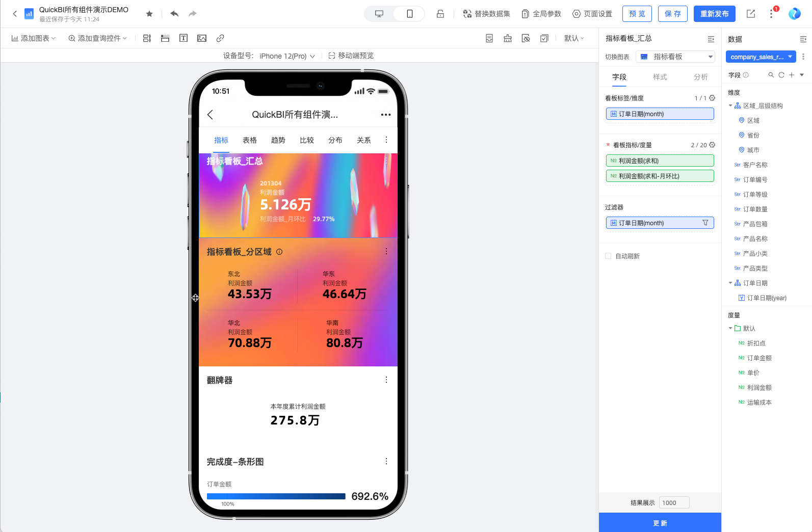Select the 分布 tab in the phone preview
The image size is (812, 532).
335,140
